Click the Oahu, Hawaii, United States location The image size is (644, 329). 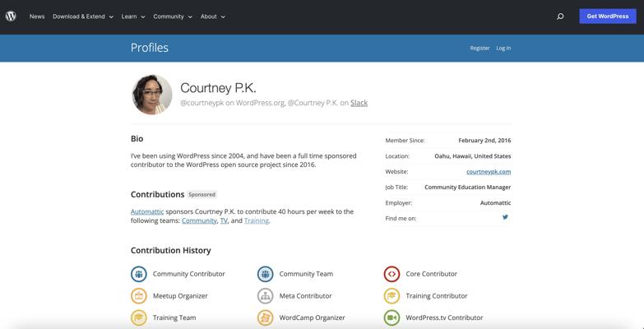[x=473, y=156]
